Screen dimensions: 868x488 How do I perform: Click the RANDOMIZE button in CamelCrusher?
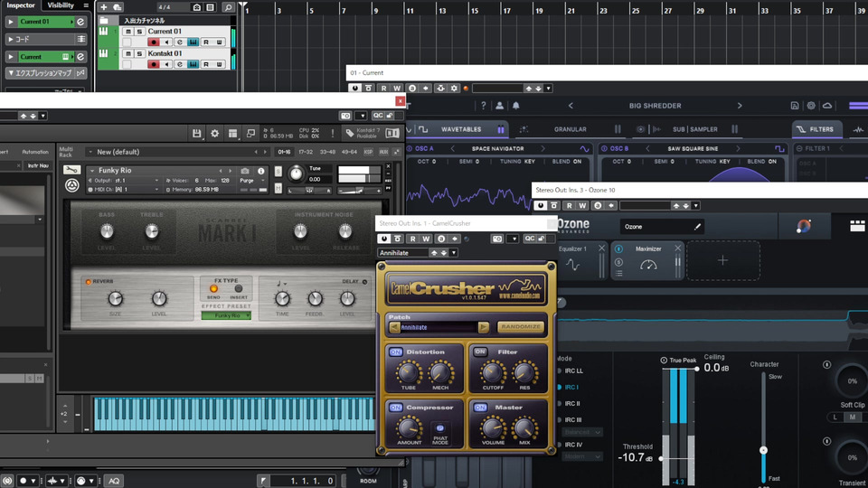coord(522,327)
